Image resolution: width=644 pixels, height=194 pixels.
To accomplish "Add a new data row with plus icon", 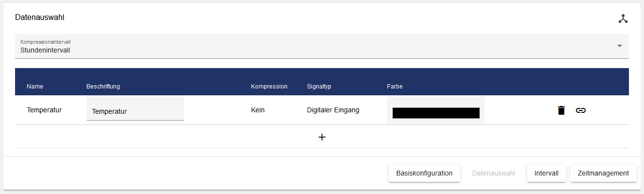I will (322, 137).
